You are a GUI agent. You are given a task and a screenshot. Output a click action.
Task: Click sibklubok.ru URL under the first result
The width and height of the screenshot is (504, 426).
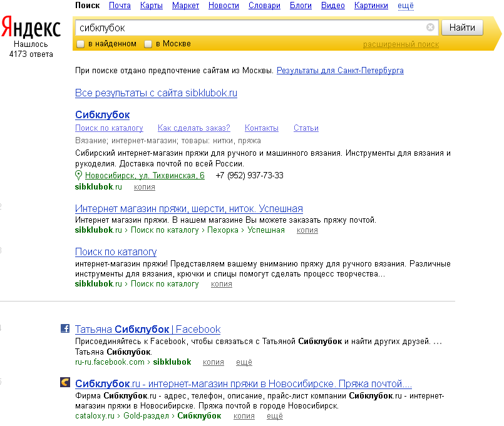click(x=98, y=186)
